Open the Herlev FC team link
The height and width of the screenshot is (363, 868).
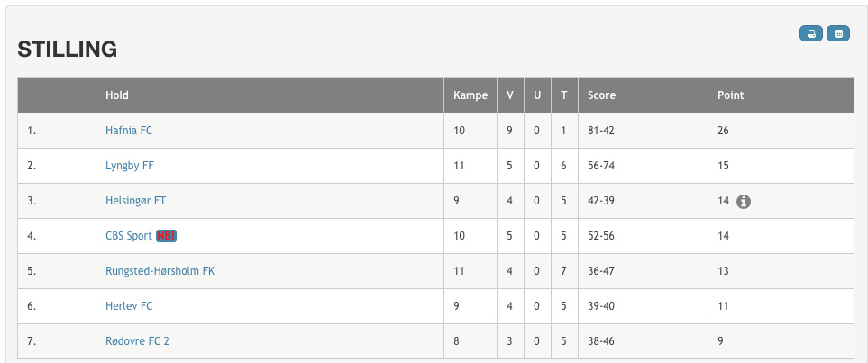pyautogui.click(x=129, y=306)
